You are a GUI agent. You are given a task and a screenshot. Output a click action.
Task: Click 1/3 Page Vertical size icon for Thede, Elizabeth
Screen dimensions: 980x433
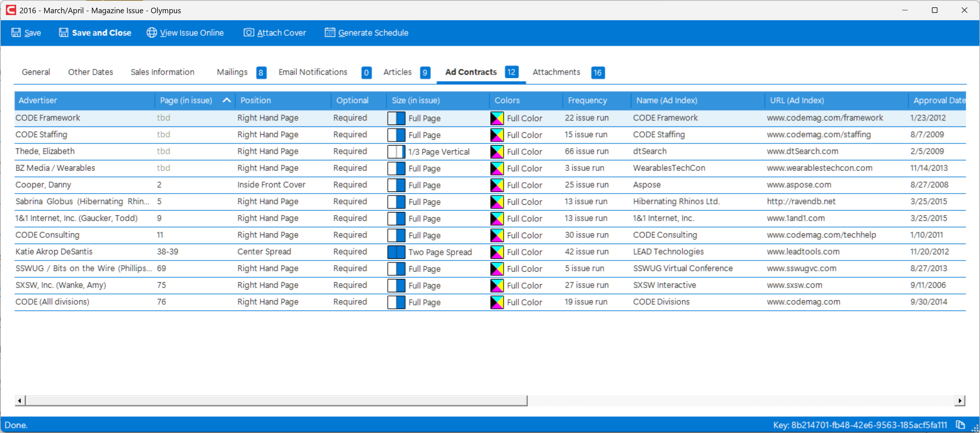tap(396, 151)
